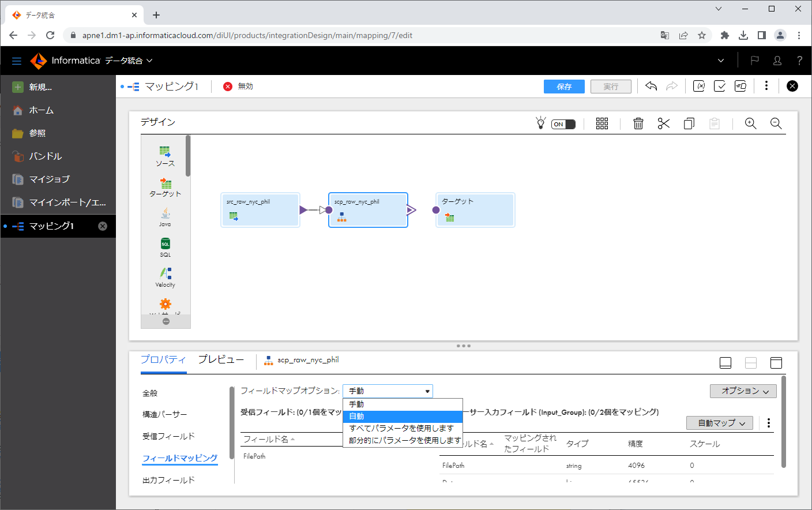This screenshot has width=812, height=510.
Task: Open the parameters (x) panel
Action: (699, 85)
